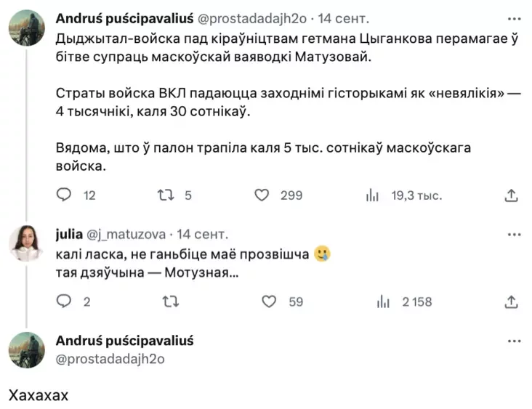Open julia's profile via display name

(x=69, y=235)
